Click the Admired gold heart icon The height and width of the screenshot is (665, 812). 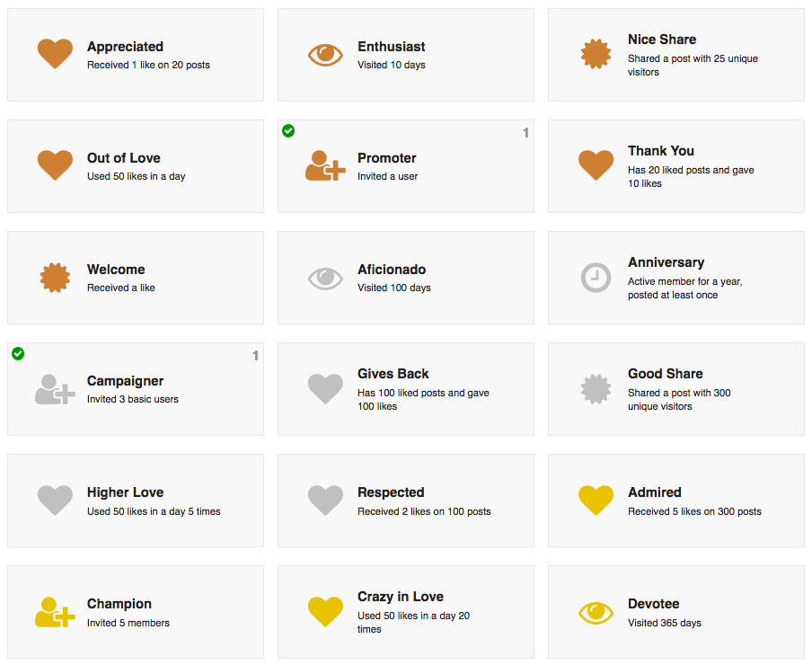(x=596, y=501)
